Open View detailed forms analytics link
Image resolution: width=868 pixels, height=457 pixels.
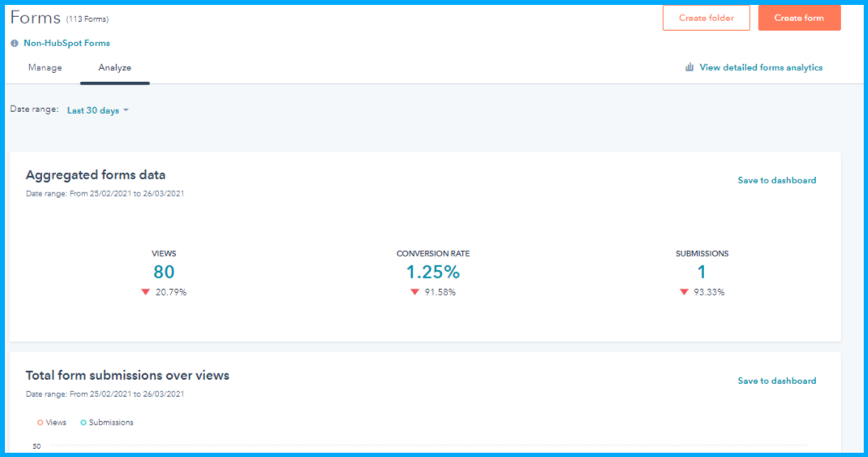(x=761, y=67)
